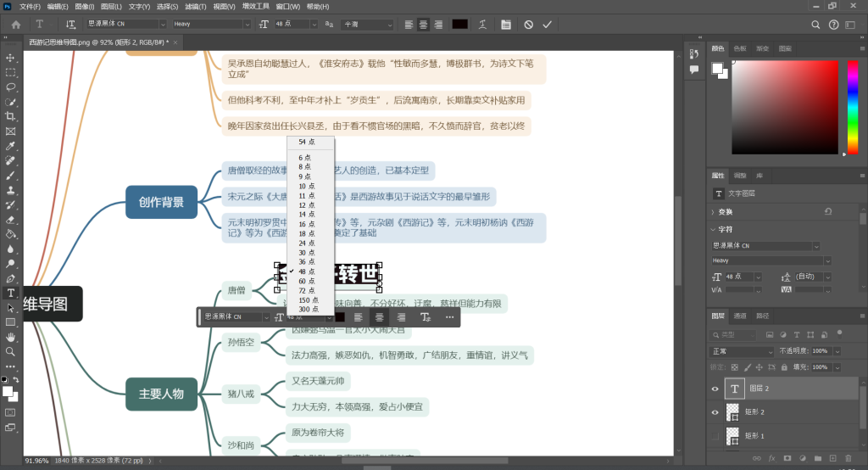Toggle lock image pixels brush icon

(x=748, y=366)
